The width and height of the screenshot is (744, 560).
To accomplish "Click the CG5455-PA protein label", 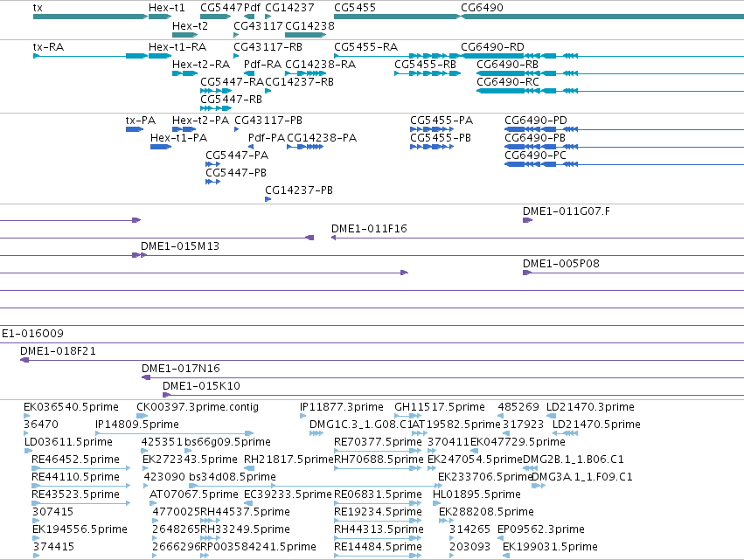I will [442, 121].
